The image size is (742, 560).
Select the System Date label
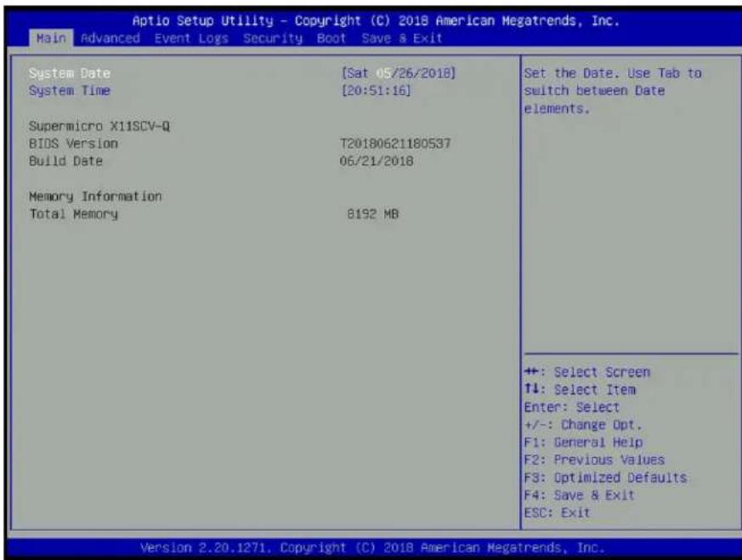[70, 73]
